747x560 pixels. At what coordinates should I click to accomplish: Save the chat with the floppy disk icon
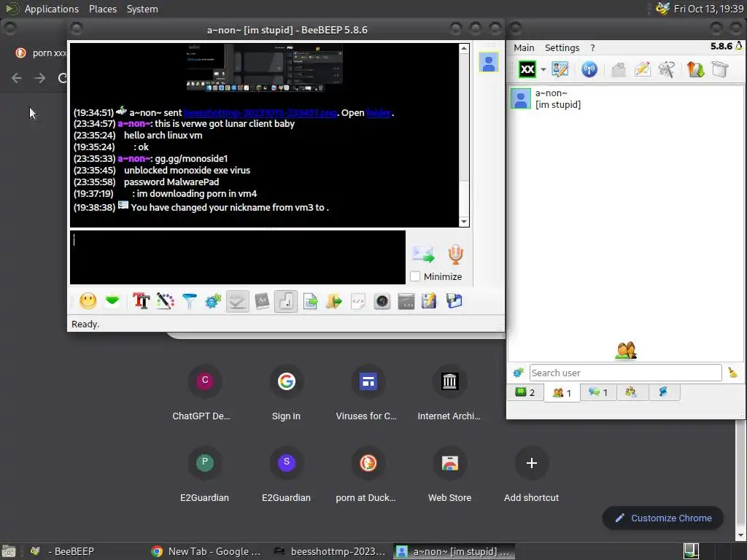[x=454, y=301]
